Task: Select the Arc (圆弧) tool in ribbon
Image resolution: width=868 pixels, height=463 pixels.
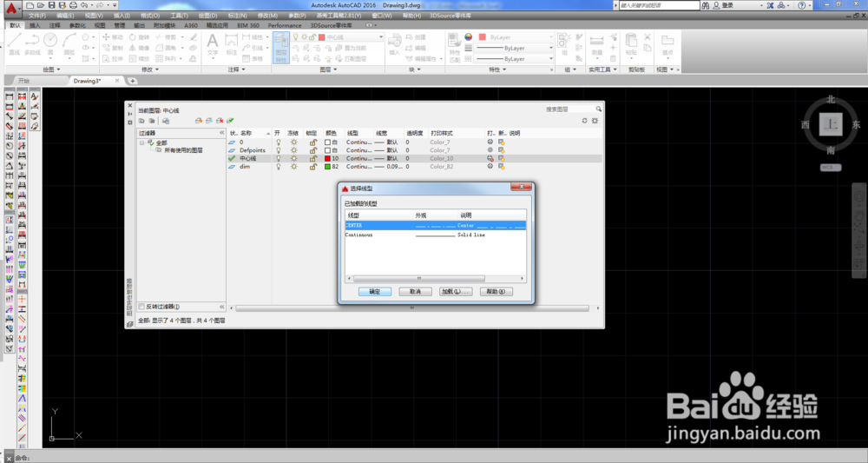Action: (69, 43)
